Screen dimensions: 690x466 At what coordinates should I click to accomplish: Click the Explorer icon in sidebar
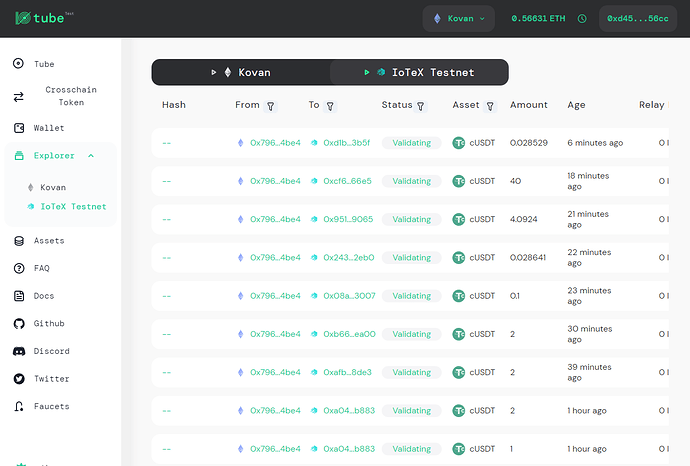pos(19,155)
